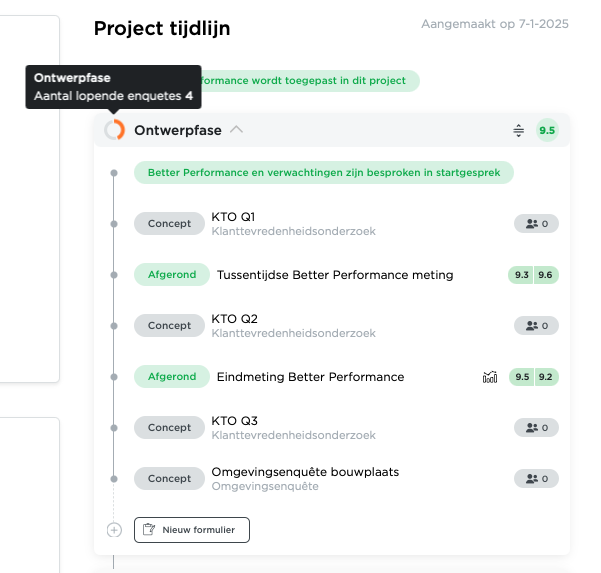The width and height of the screenshot is (601, 573).
Task: Select the Eindmeting Better Performance entry
Action: pyautogui.click(x=310, y=377)
